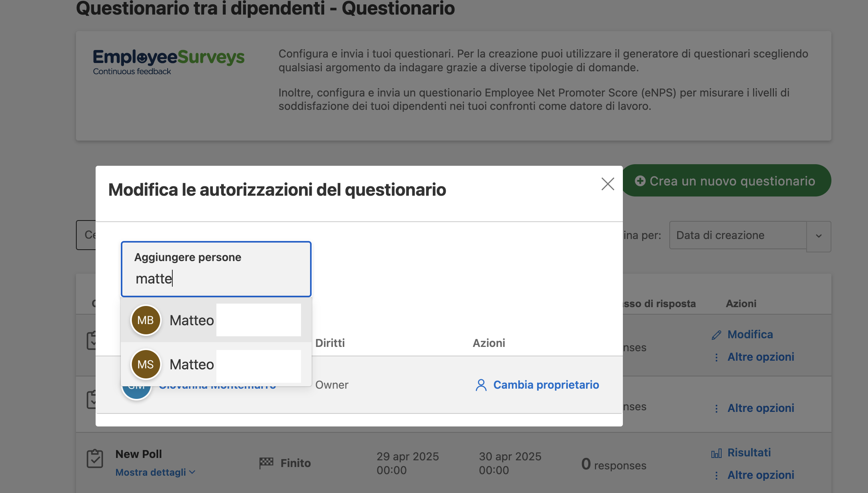Viewport: 868px width, 493px height.
Task: Click 0 responses text in New Poll row
Action: (x=613, y=464)
